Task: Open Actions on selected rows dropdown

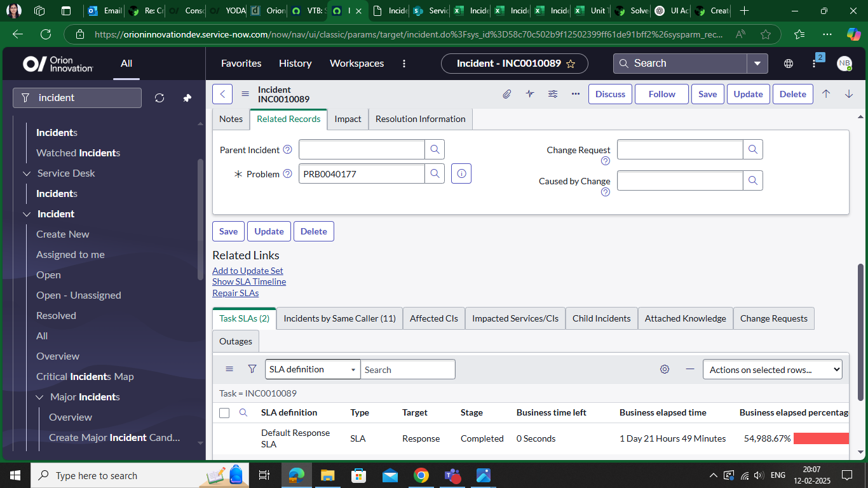Action: 772,369
